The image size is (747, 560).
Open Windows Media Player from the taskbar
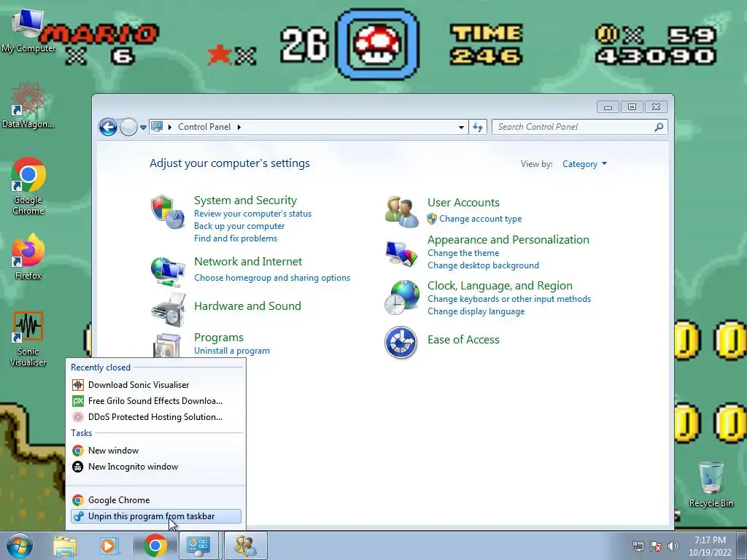tap(109, 545)
